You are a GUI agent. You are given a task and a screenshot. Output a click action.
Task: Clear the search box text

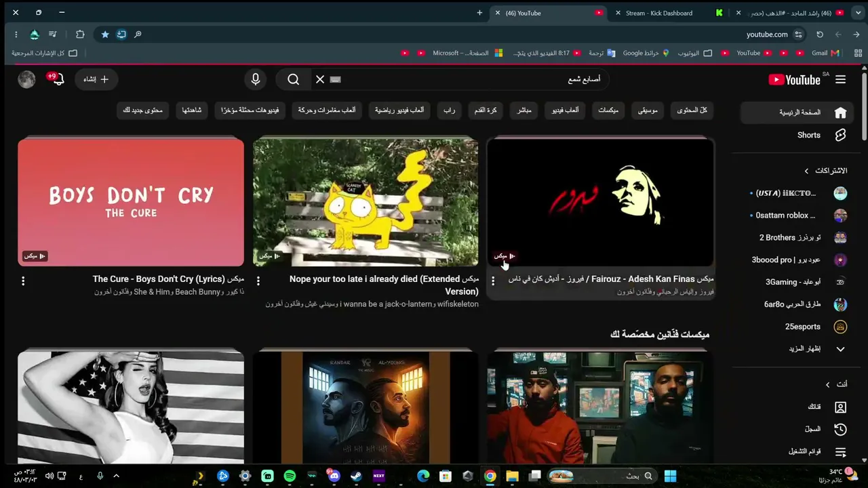coord(320,79)
